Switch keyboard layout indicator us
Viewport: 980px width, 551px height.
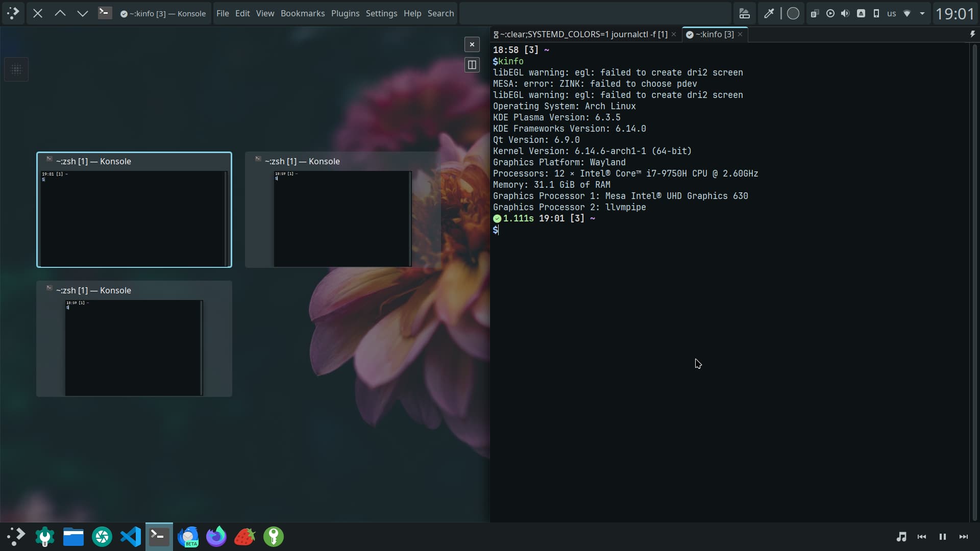(x=892, y=13)
